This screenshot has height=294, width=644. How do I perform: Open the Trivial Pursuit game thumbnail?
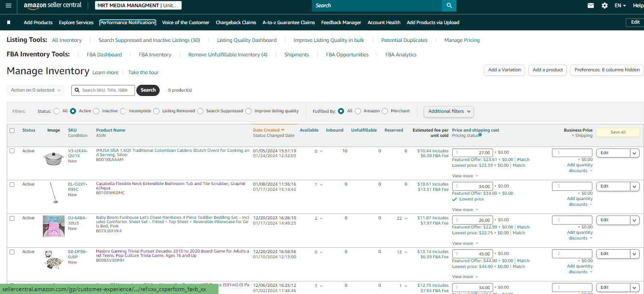pos(54,260)
